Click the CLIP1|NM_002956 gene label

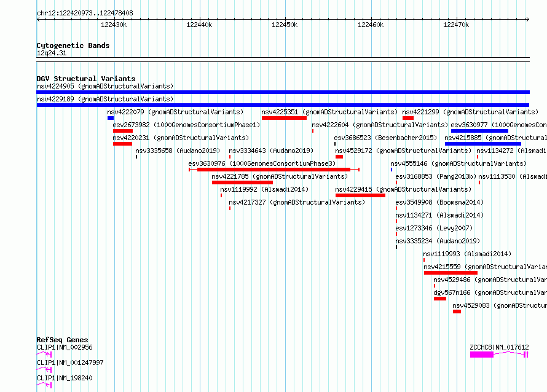[65, 347]
